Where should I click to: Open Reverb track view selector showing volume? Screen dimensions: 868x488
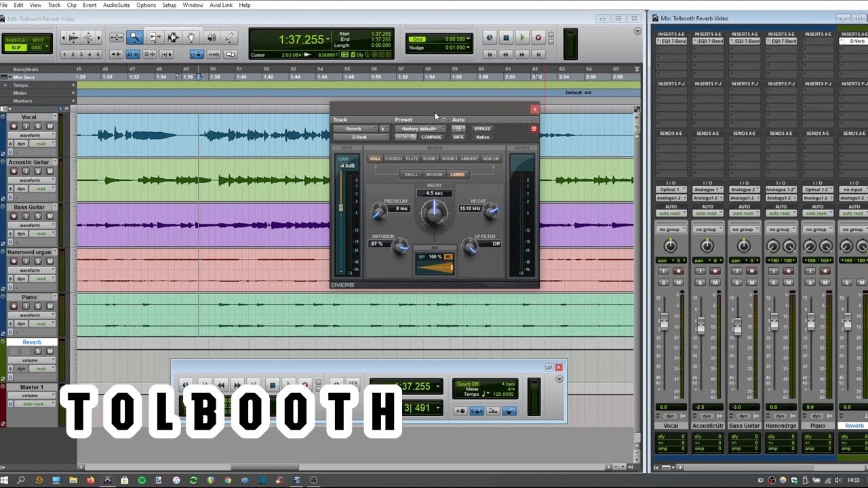click(33, 360)
